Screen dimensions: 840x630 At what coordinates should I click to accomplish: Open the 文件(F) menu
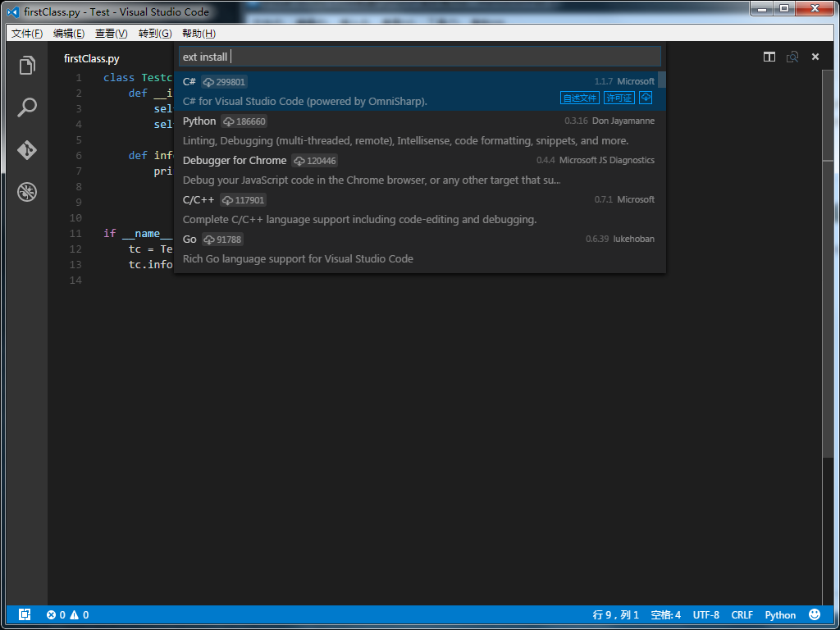[x=27, y=33]
